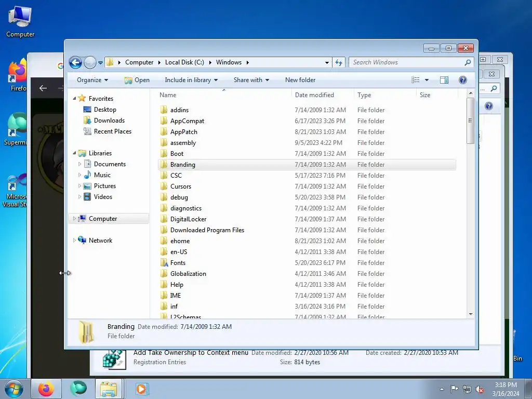Expand the Pictures library

pyautogui.click(x=79, y=186)
